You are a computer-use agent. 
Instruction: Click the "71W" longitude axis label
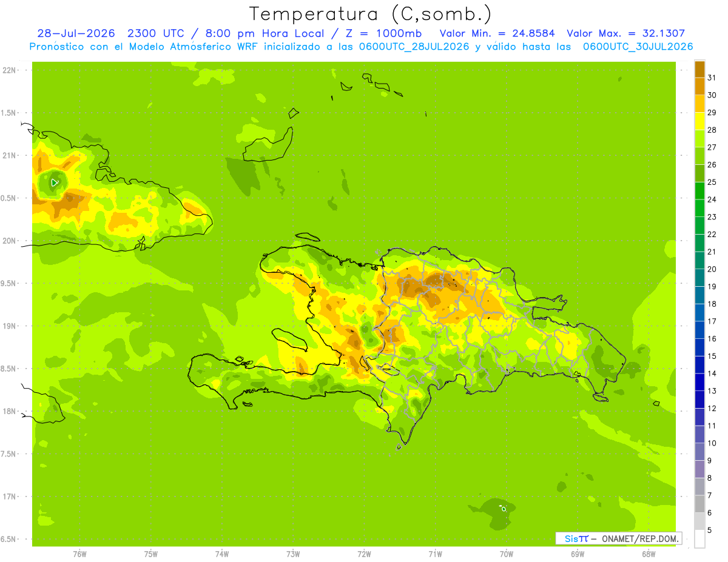click(x=435, y=554)
